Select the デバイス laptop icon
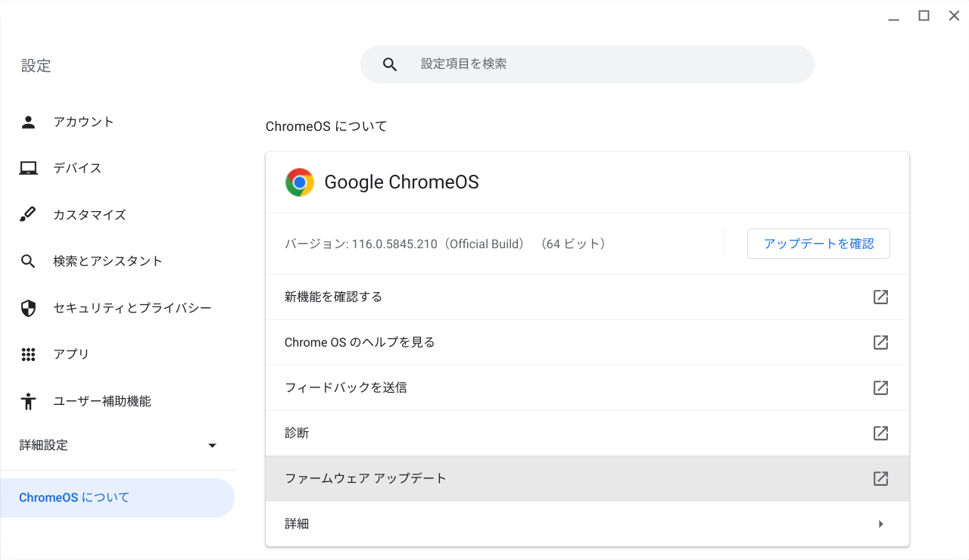 click(28, 168)
